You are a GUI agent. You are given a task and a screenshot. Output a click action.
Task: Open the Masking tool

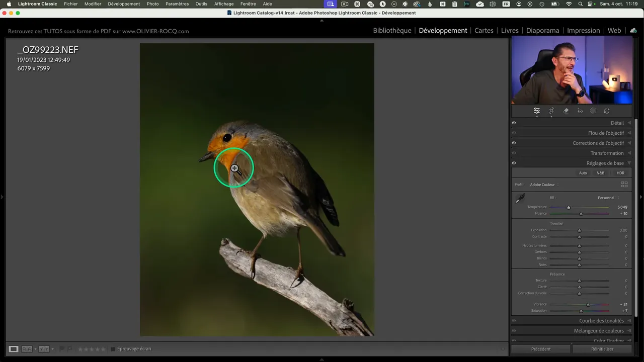coord(593,111)
